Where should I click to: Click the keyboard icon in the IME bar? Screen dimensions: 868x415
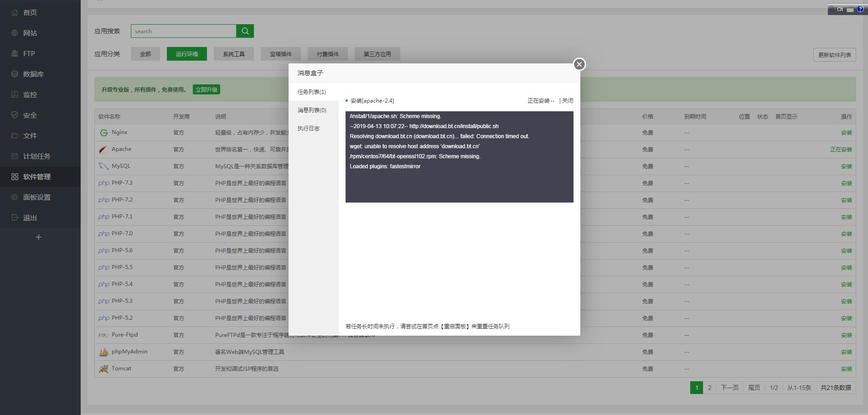pos(850,10)
